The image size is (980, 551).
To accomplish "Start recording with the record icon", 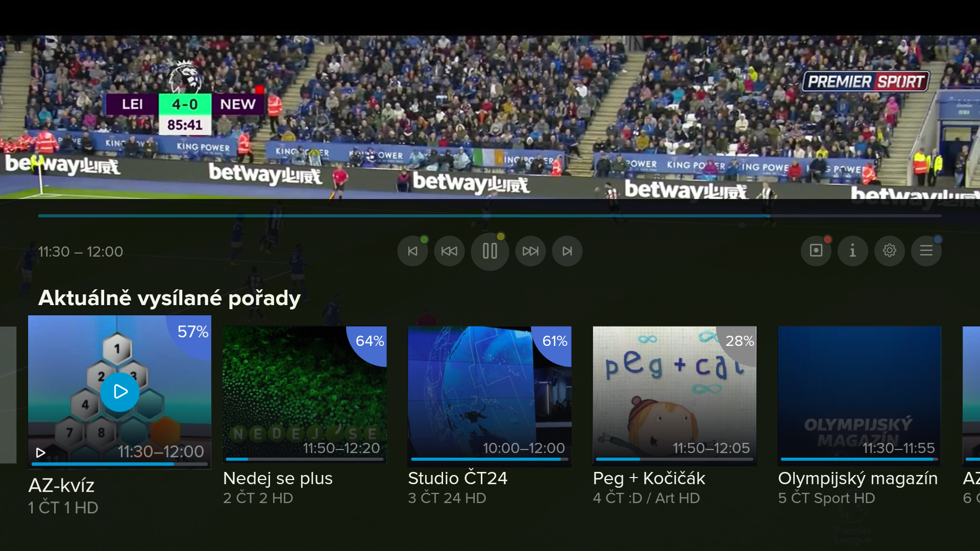I will (816, 251).
